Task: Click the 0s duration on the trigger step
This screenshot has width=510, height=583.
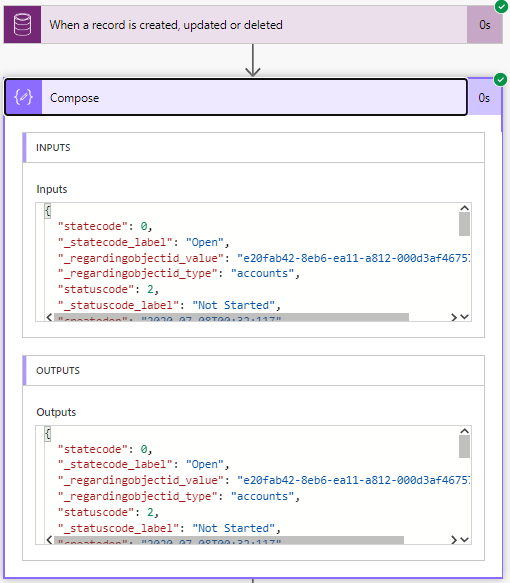Action: coord(484,25)
